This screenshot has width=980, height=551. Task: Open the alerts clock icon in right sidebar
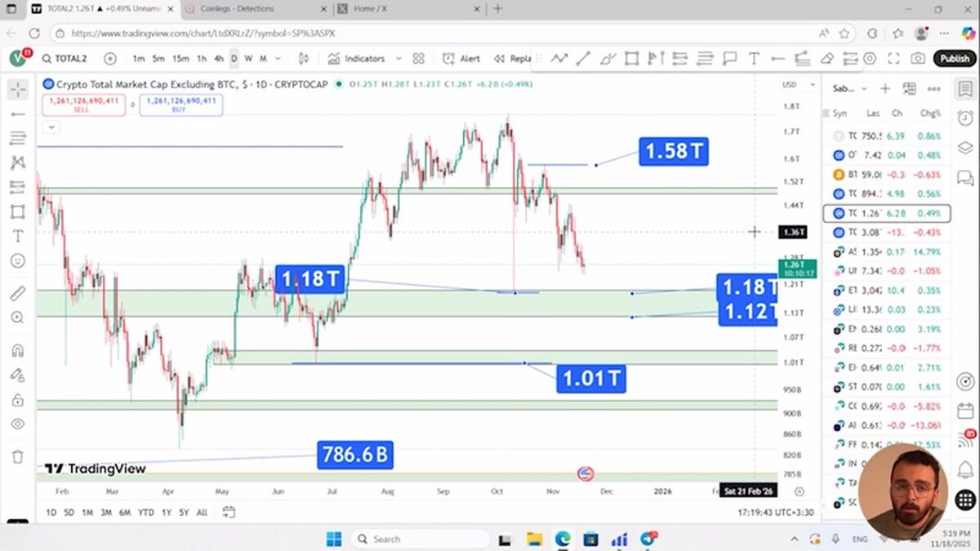(965, 118)
